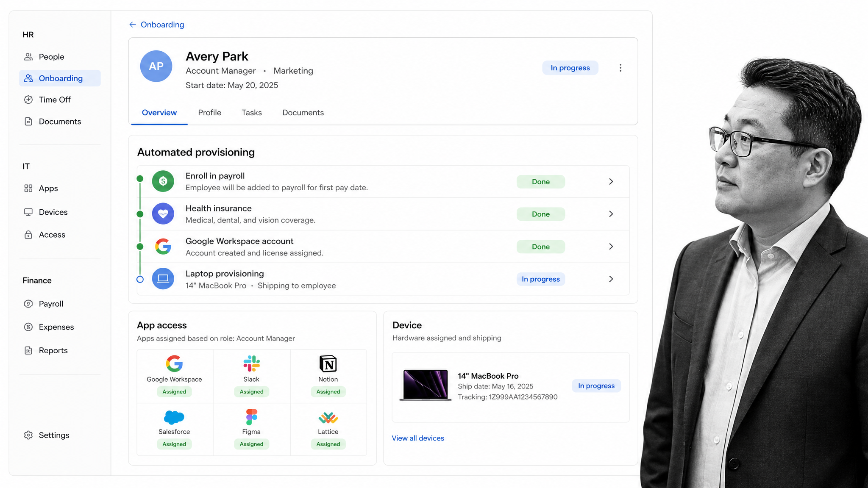Select the Notion app icon
868x488 pixels.
[x=328, y=363]
